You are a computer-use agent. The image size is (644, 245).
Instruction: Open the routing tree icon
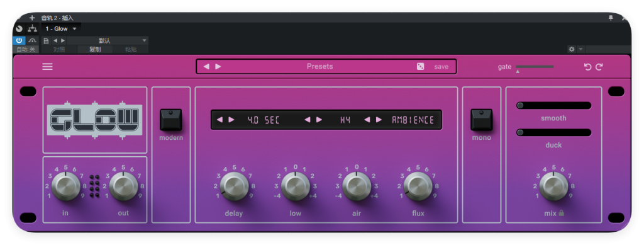(33, 29)
